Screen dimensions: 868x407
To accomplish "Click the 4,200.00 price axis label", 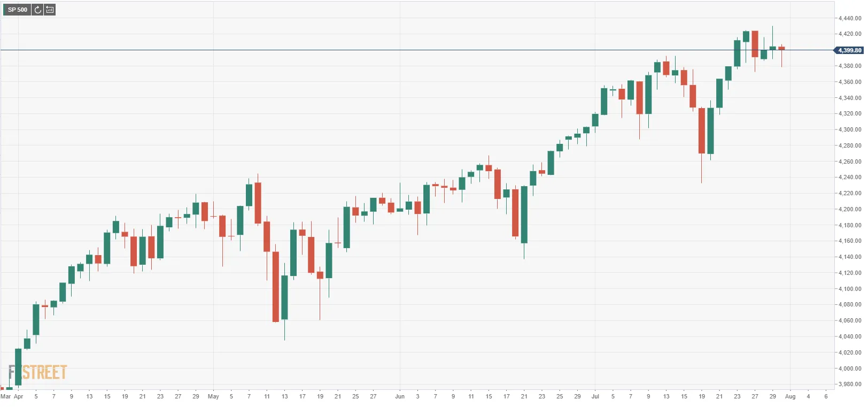I will (x=850, y=209).
